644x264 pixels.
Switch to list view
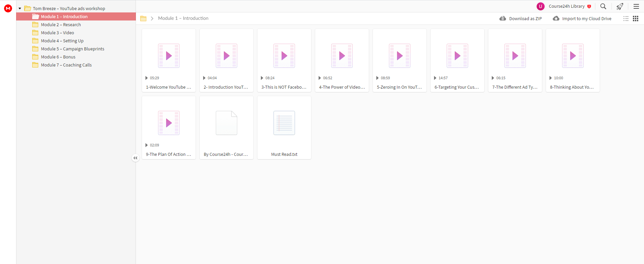(626, 18)
